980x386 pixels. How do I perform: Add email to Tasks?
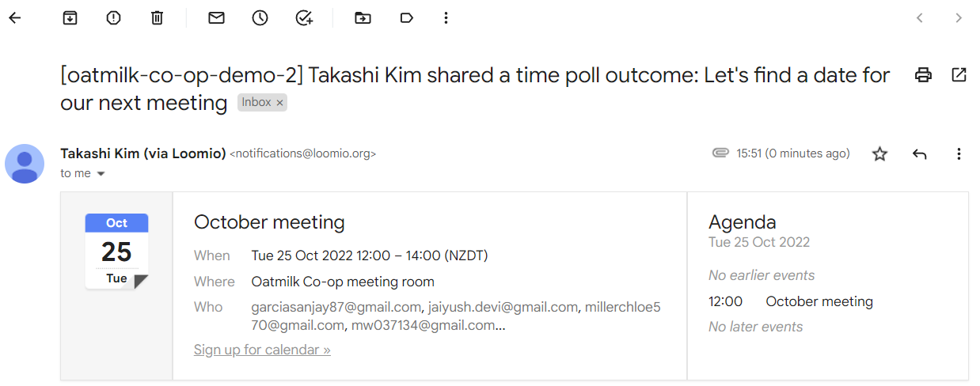click(304, 17)
